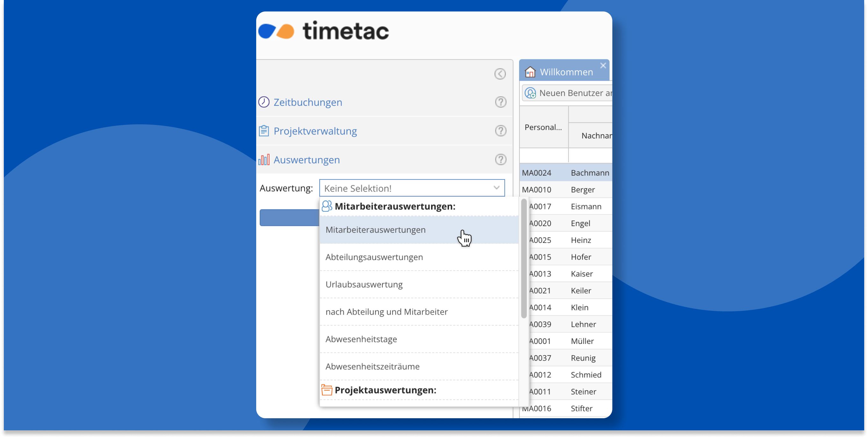
Task: Close the Willkommen panel
Action: [604, 65]
